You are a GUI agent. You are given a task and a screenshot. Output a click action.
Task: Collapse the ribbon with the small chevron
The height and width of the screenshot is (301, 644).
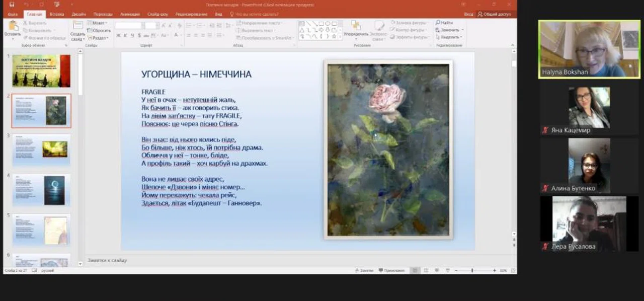tap(513, 45)
